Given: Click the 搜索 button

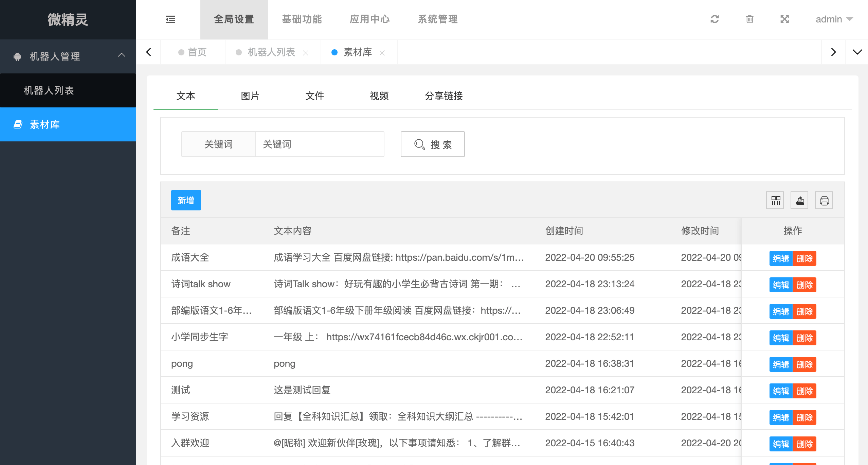Looking at the screenshot, I should [433, 144].
